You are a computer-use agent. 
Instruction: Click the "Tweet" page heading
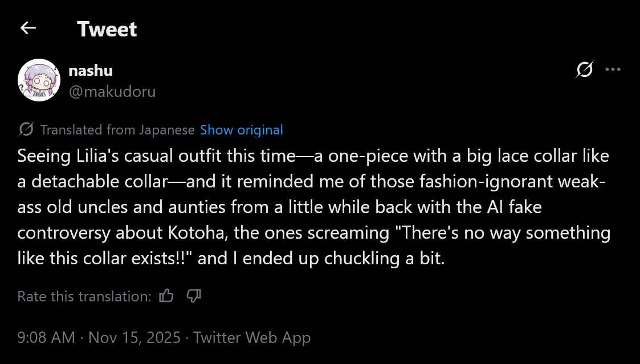click(107, 29)
